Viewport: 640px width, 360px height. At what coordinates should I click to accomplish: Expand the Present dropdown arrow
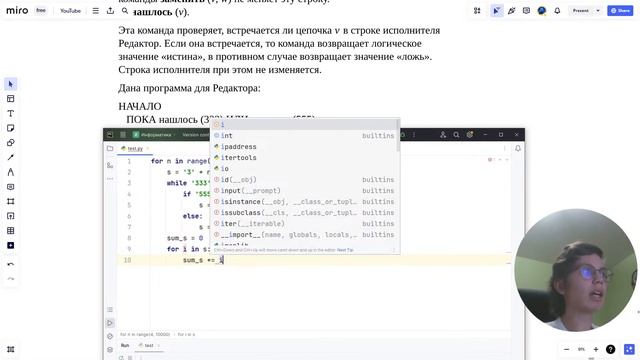(x=598, y=11)
